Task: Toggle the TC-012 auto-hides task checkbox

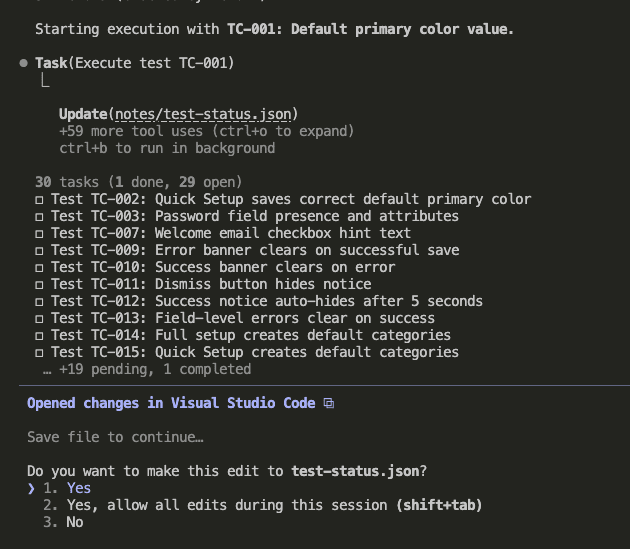Action: point(39,302)
